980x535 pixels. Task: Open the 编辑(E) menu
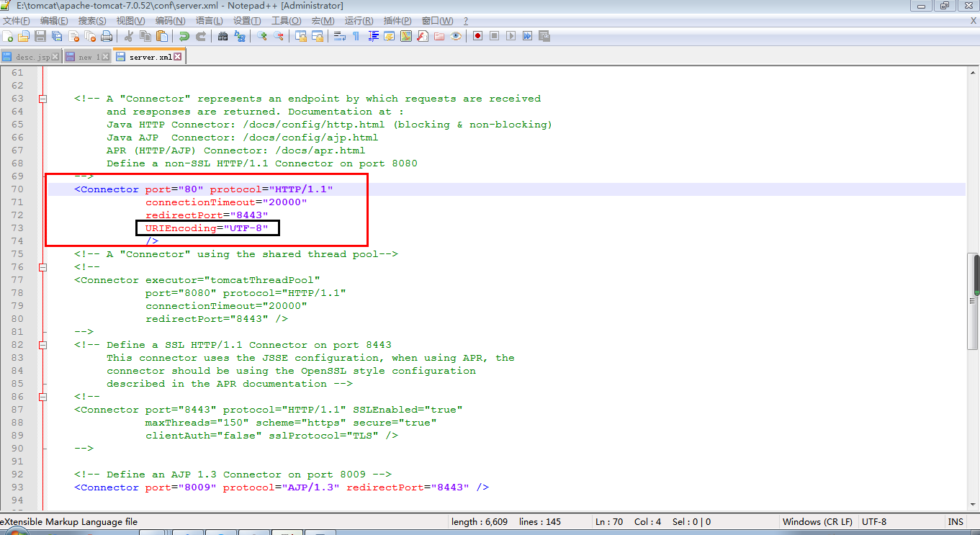coord(54,21)
